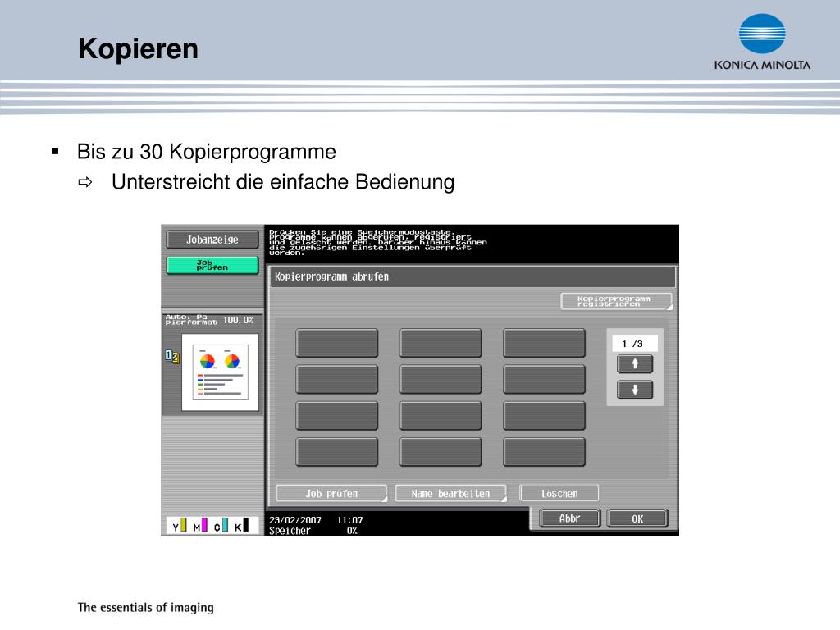This screenshot has width=840, height=630.
Task: Select the 100.0% zoom value
Action: tap(239, 320)
